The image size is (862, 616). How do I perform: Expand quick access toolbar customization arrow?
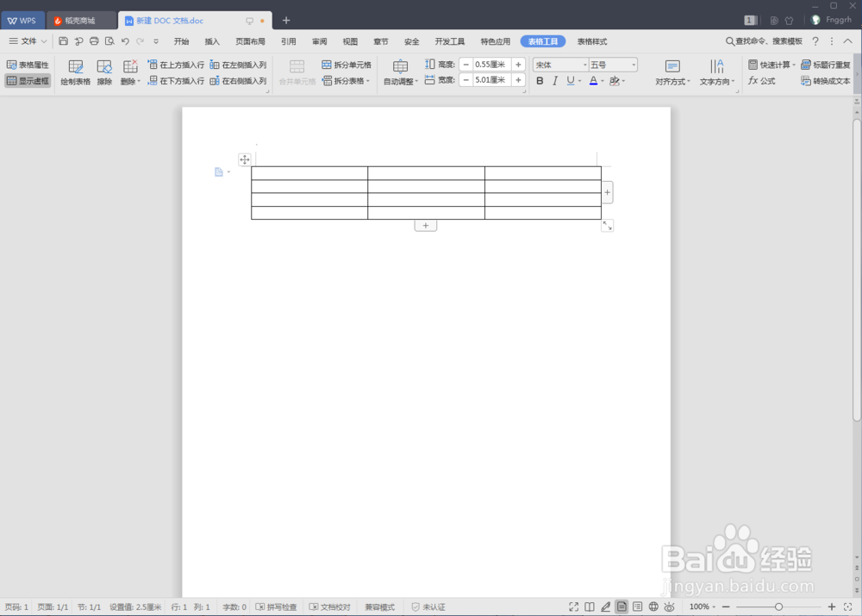[156, 41]
